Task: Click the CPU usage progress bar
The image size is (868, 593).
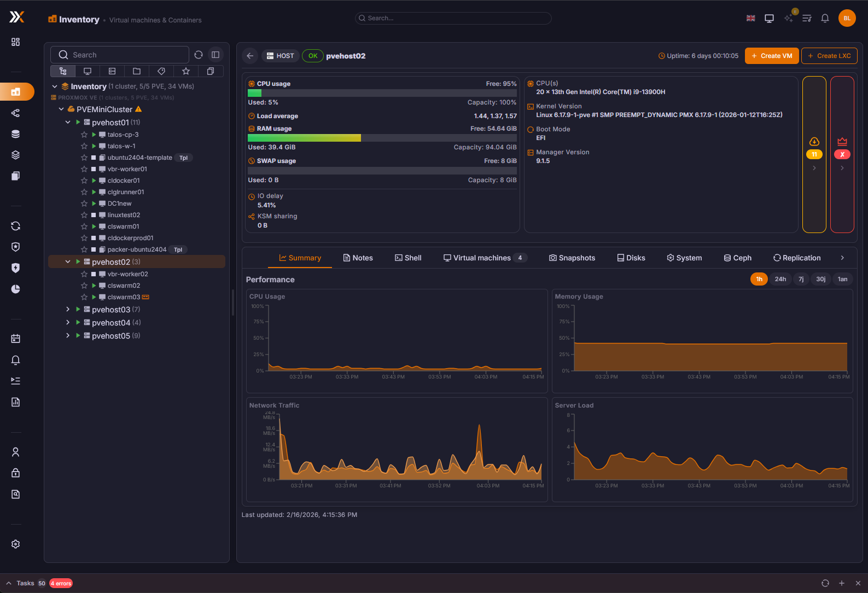Action: tap(382, 93)
